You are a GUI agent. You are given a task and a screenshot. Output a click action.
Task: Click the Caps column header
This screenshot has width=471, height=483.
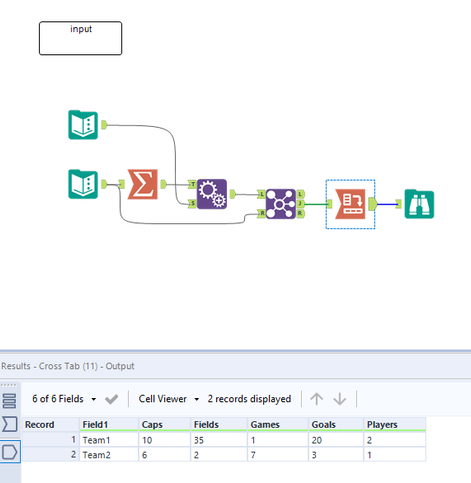[x=164, y=425]
